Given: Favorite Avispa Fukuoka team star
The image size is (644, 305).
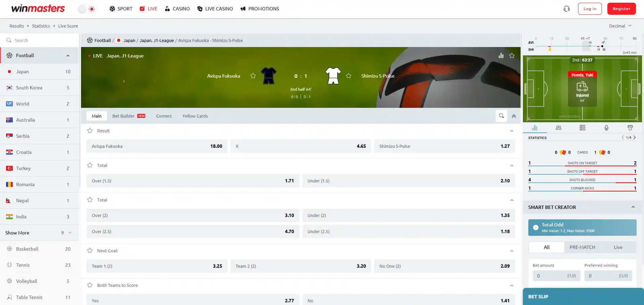Looking at the screenshot, I should coord(253,76).
